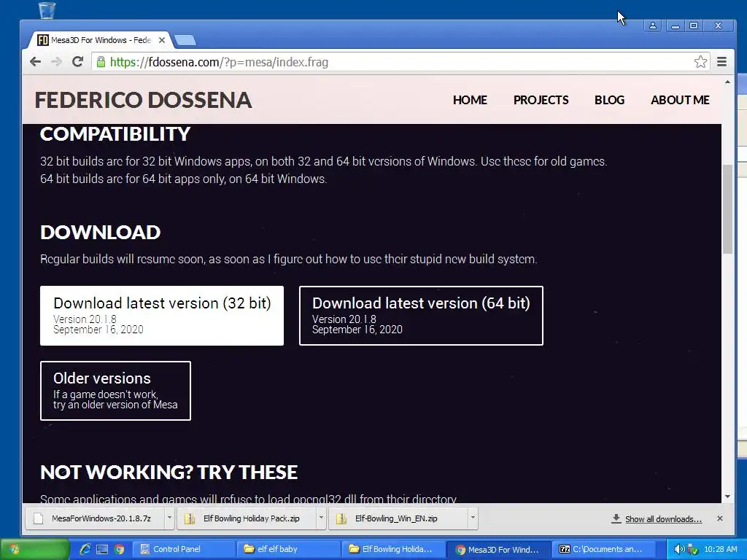Reload the page with the refresh icon
747x560 pixels.
(x=77, y=61)
